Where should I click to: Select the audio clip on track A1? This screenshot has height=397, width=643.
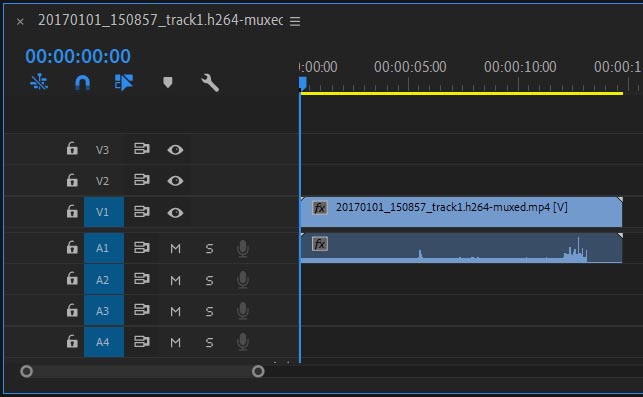coord(461,248)
